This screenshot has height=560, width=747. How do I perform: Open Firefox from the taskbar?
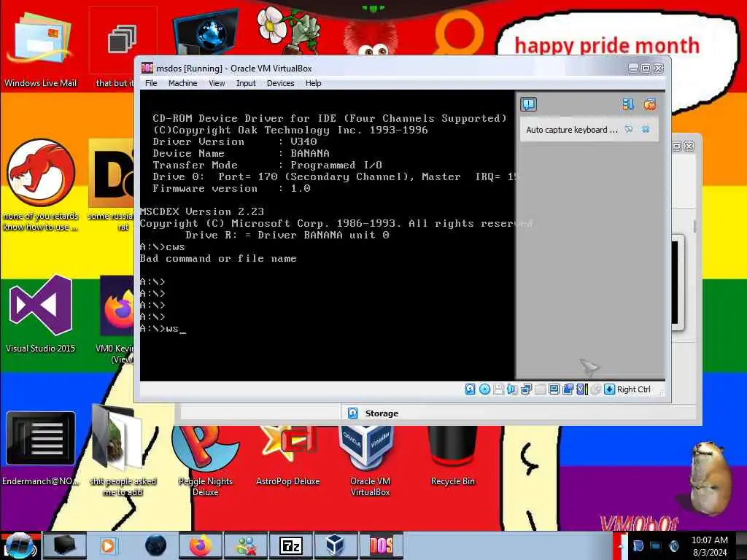pyautogui.click(x=200, y=545)
